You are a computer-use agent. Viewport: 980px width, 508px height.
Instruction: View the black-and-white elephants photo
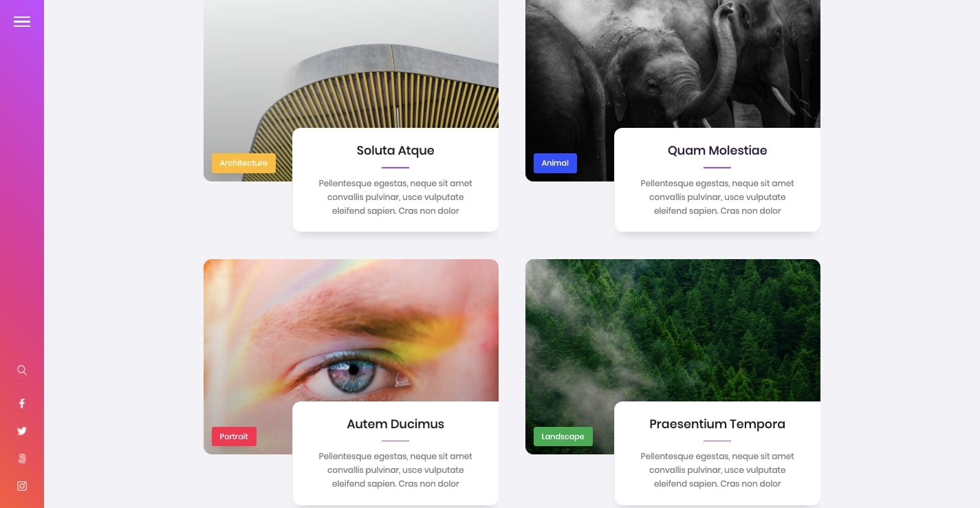point(673,69)
